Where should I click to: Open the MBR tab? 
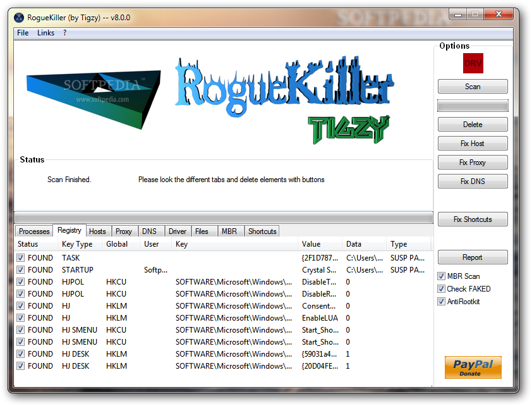click(229, 231)
